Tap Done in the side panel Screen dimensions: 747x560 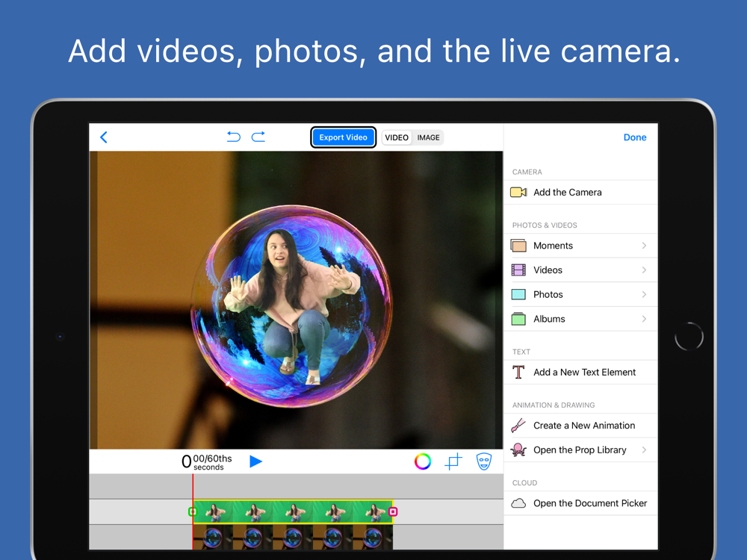(634, 137)
